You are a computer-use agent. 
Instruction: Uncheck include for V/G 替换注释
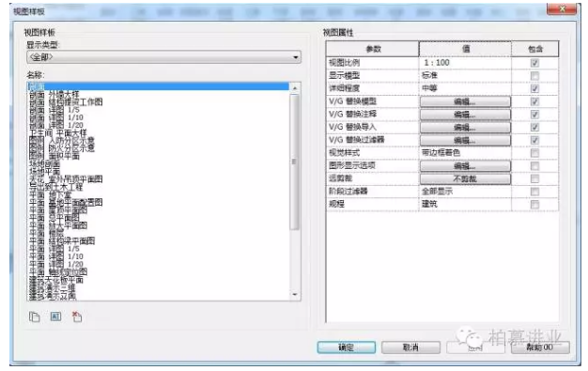pos(534,115)
